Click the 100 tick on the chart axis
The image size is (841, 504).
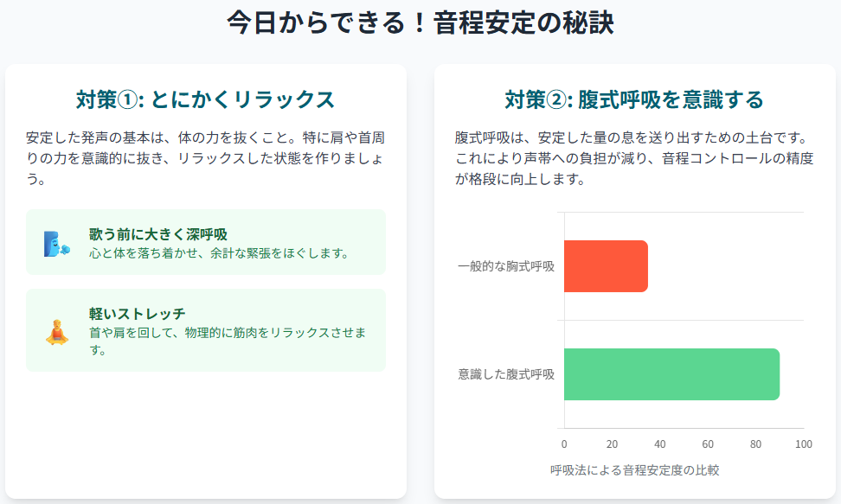[804, 444]
